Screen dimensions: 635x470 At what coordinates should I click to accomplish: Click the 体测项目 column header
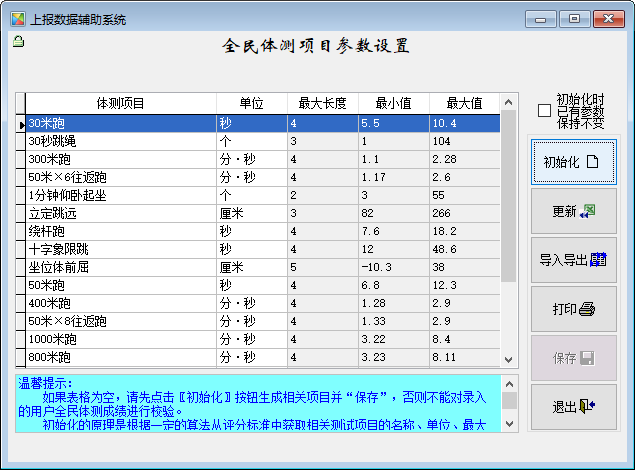click(120, 103)
